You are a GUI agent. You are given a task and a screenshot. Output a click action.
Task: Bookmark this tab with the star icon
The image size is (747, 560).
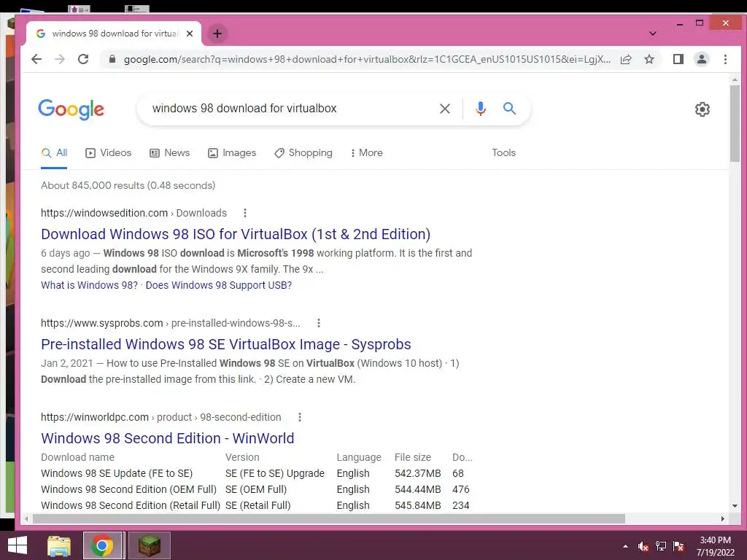pos(649,59)
